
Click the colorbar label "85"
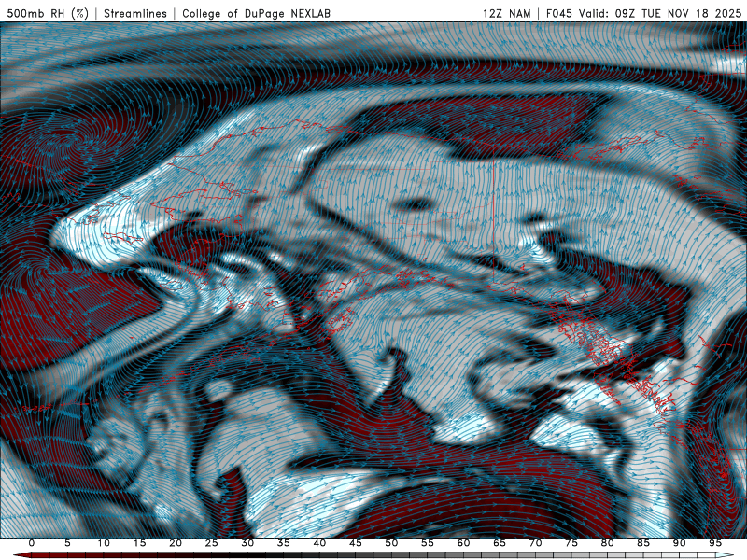[643, 543]
